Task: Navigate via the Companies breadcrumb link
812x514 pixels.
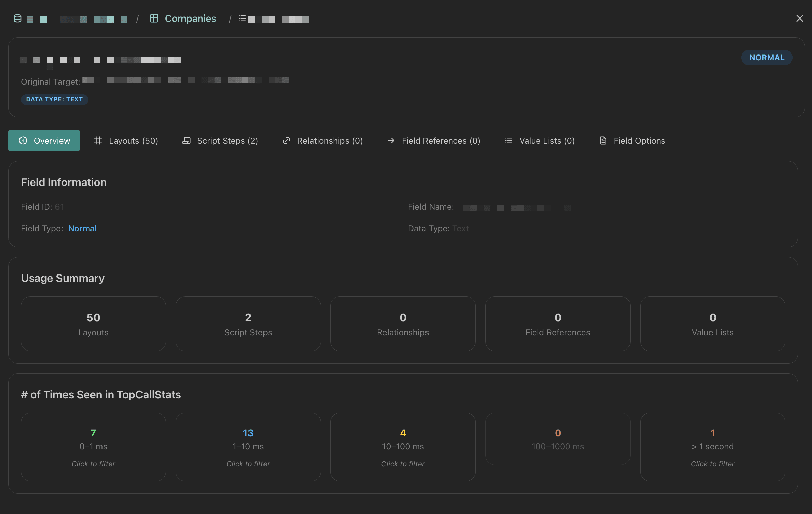Action: 191,19
